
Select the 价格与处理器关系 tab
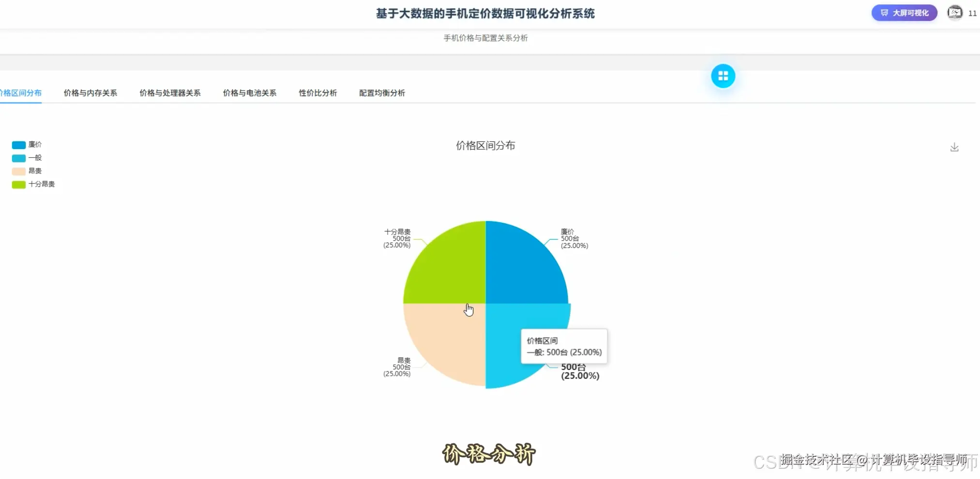[170, 93]
